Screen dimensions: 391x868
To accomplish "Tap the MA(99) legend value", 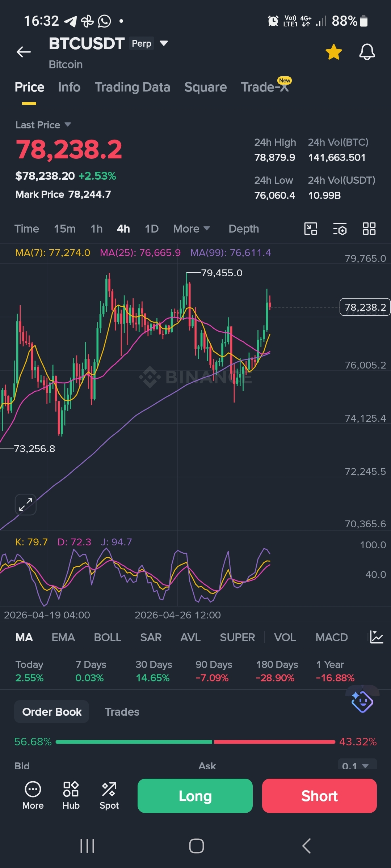I will [x=231, y=252].
